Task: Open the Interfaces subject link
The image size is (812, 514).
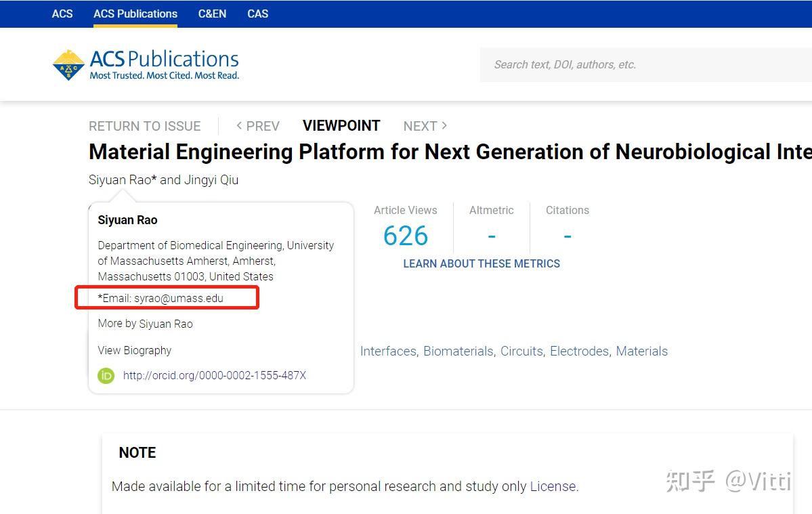Action: 389,351
